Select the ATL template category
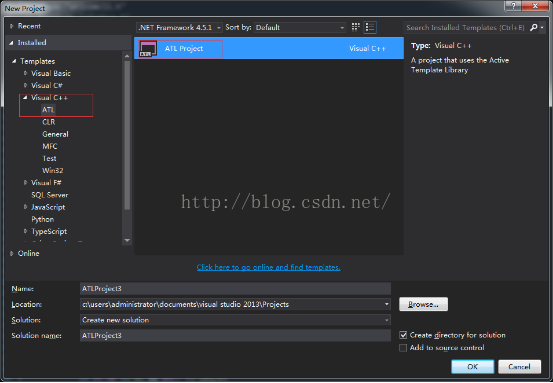This screenshot has height=383, width=553. click(48, 110)
